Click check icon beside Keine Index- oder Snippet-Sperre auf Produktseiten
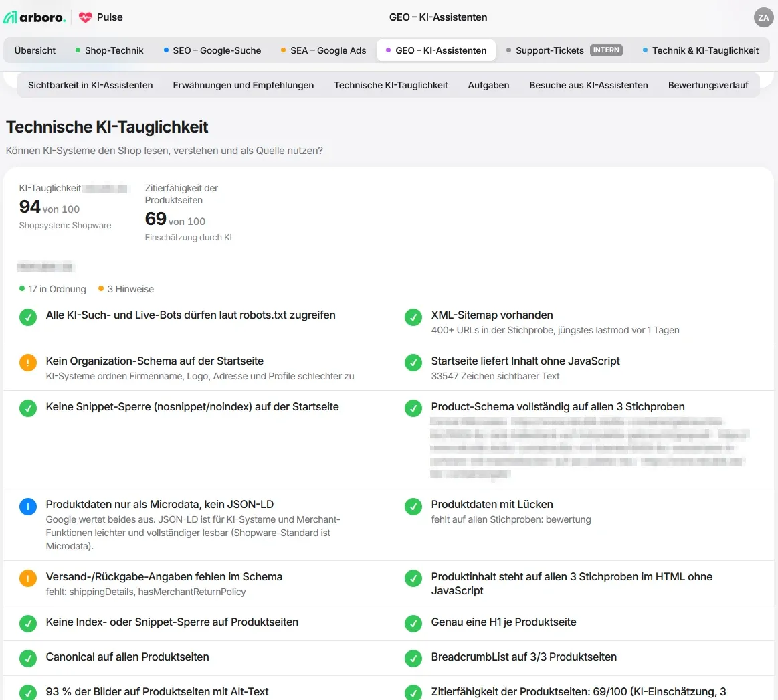Viewport: 778px width, 700px height. 28,624
